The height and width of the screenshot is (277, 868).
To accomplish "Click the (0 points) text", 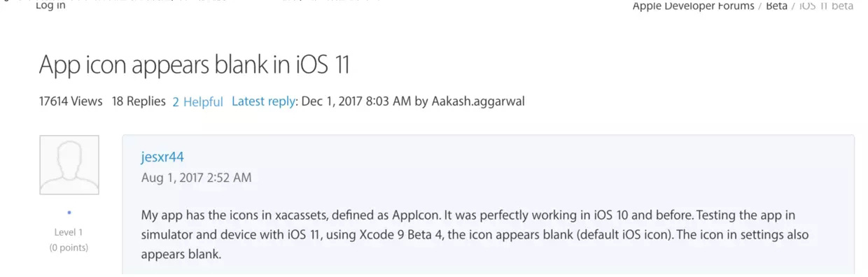I will click(69, 248).
